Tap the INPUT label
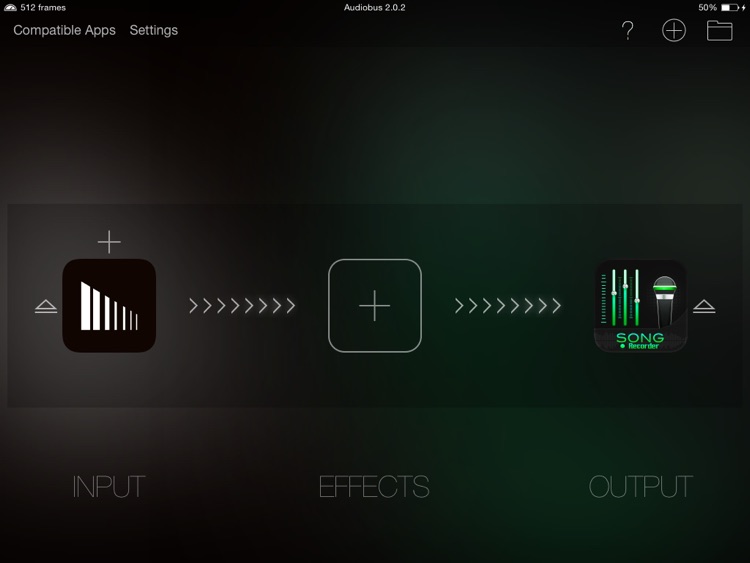This screenshot has height=563, width=750. pos(109,486)
